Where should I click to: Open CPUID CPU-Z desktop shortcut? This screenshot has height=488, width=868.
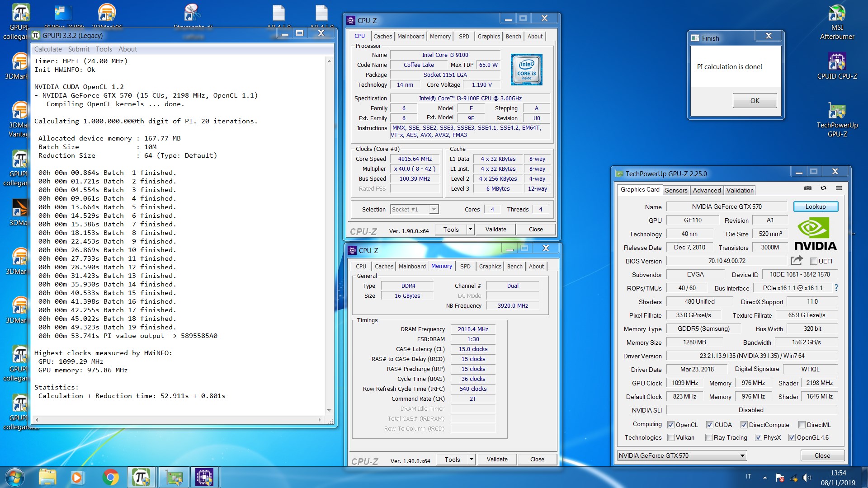(x=837, y=66)
